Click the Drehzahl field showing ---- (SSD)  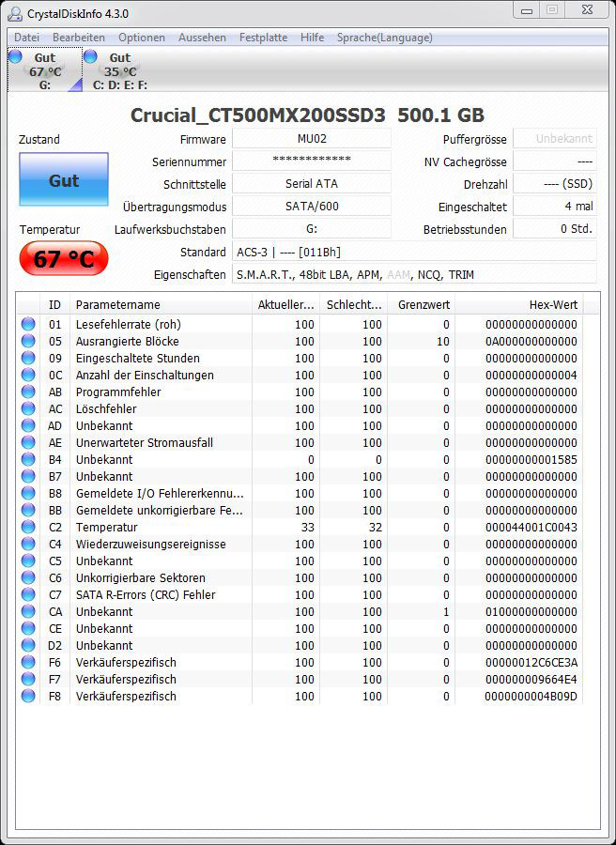point(555,184)
